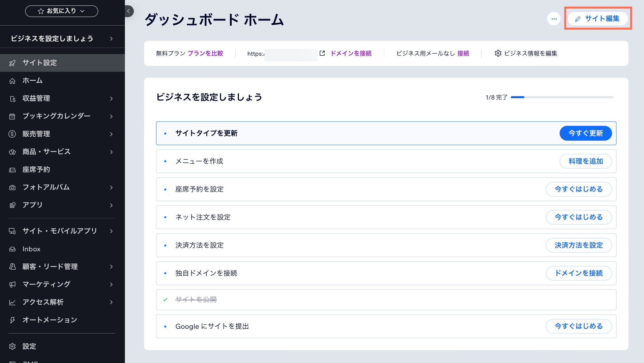Open the three-dot more options menu
Screen dimensions: 644x363
point(554,19)
